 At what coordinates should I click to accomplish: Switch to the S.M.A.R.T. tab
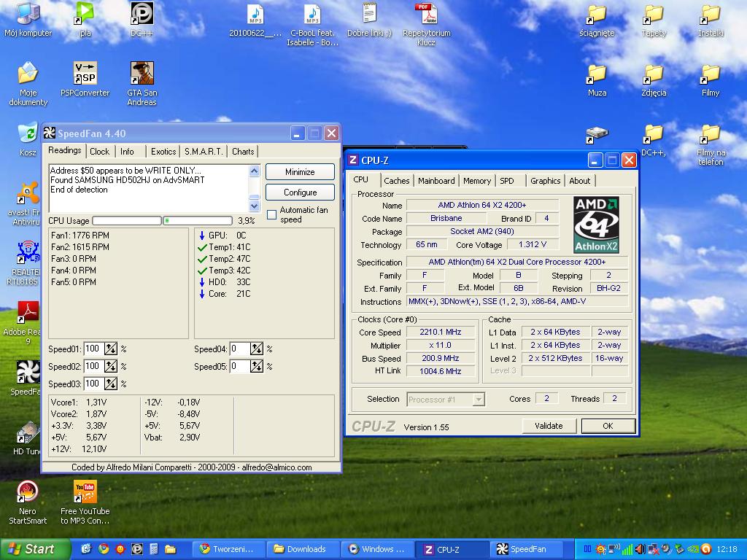coord(204,152)
